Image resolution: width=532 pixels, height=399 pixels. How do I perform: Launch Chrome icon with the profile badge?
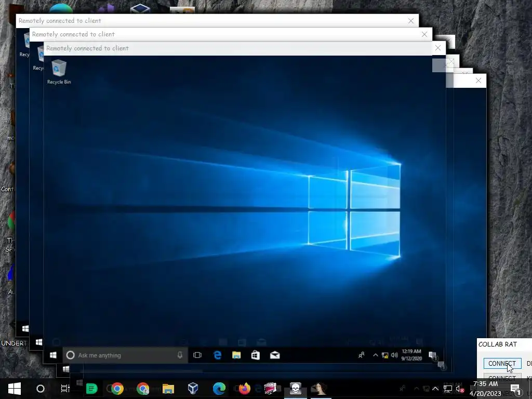point(143,389)
